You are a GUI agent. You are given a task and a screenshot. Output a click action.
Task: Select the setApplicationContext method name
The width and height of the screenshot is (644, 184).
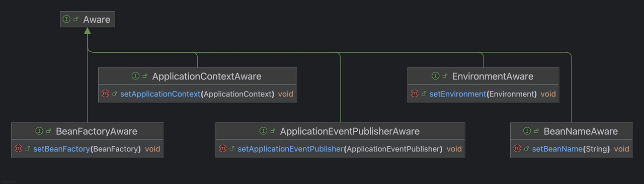tap(160, 94)
